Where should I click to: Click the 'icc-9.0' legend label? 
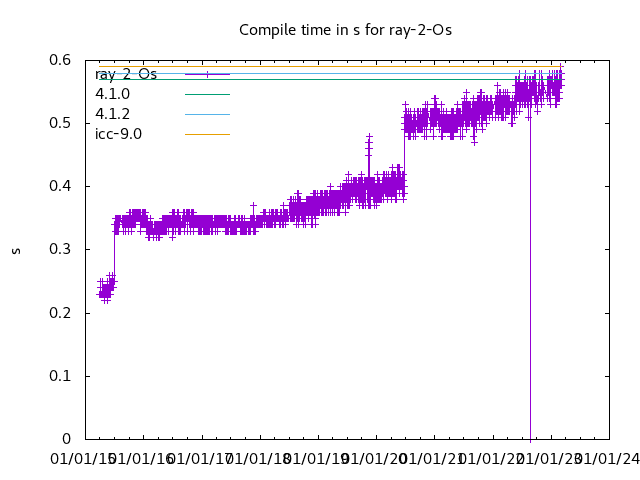[x=118, y=134]
